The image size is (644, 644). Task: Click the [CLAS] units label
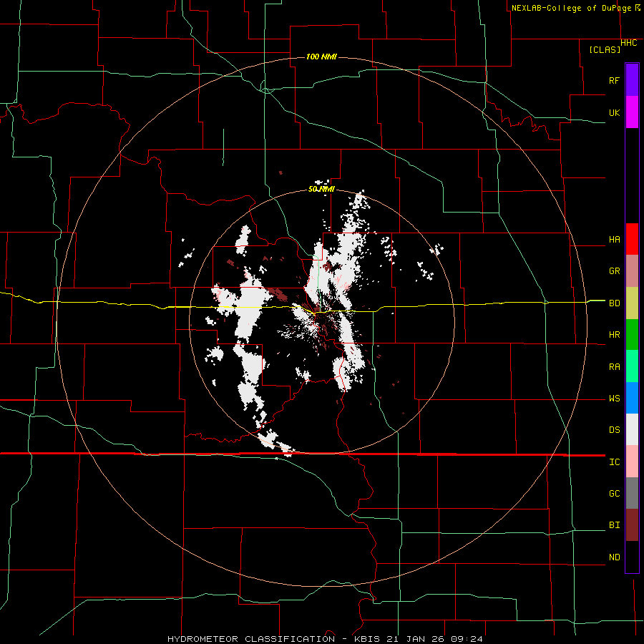605,49
